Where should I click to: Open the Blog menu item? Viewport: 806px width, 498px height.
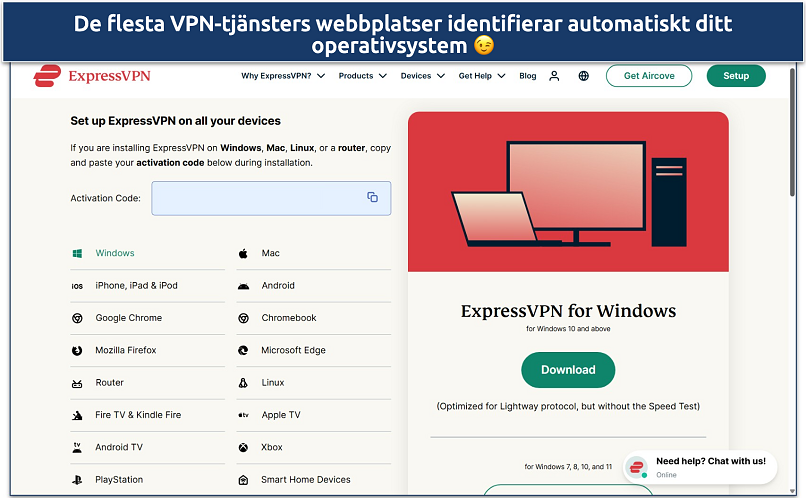coord(527,76)
